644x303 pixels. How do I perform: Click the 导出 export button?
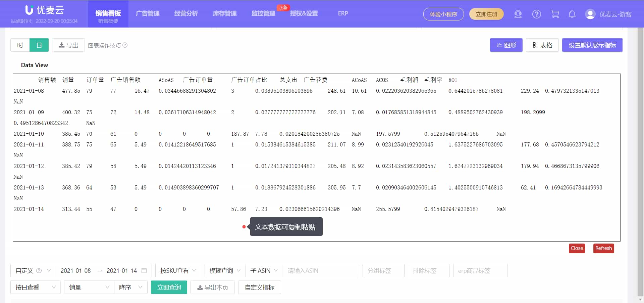pyautogui.click(x=68, y=45)
